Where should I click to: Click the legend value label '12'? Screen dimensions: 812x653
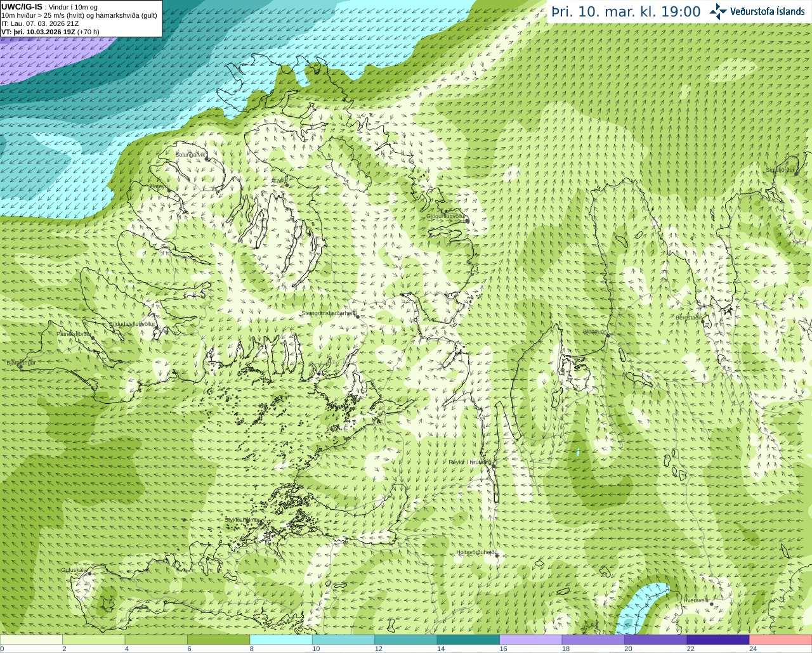[x=379, y=649]
